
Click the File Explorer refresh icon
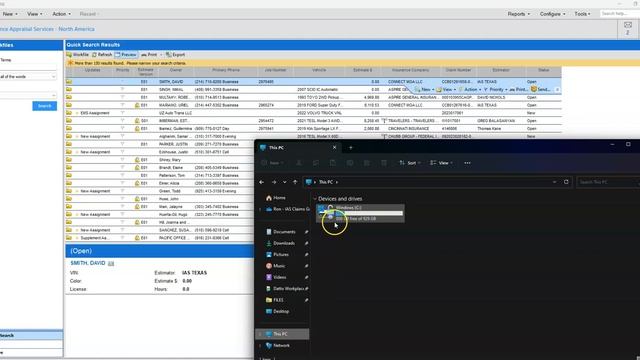(566, 182)
